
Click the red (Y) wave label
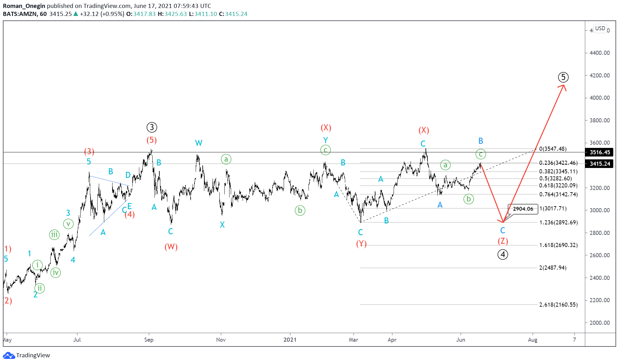click(361, 244)
